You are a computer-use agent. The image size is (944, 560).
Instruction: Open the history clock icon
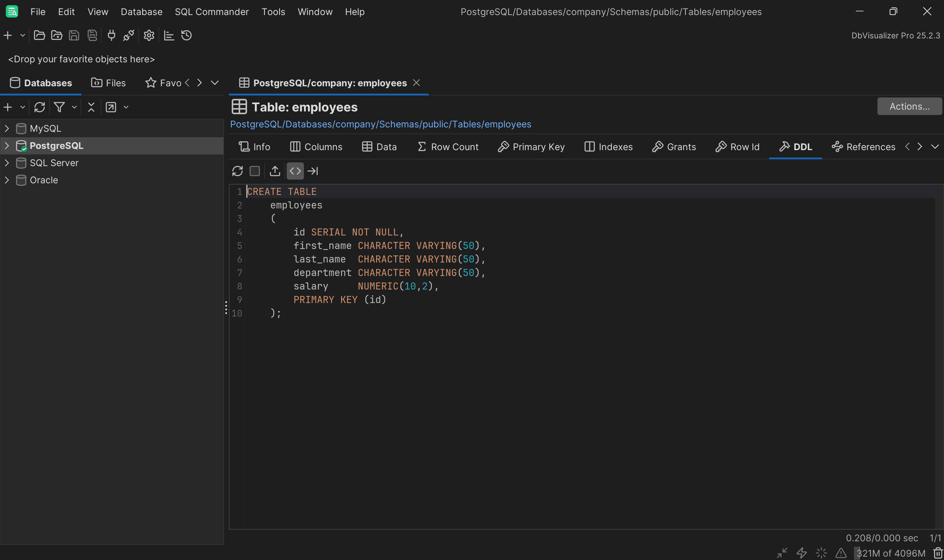pyautogui.click(x=187, y=36)
